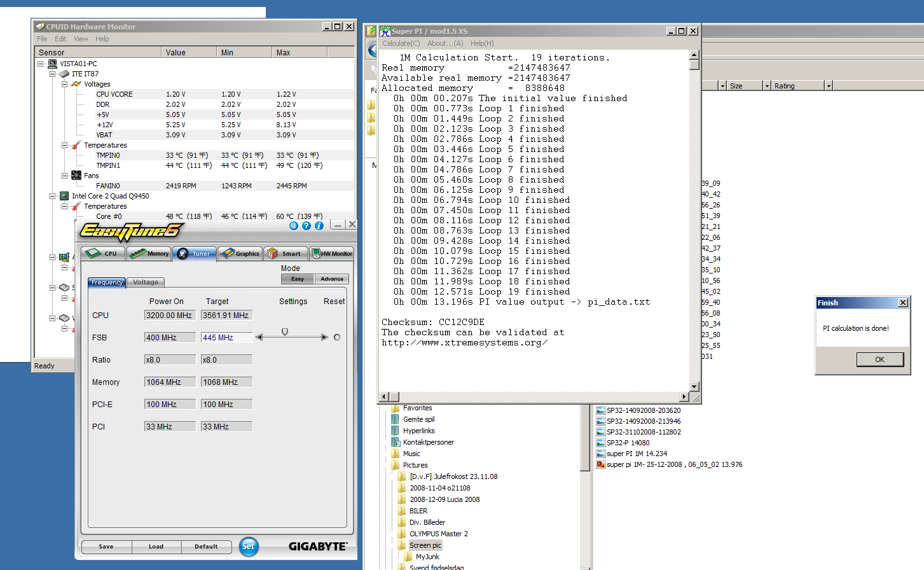The height and width of the screenshot is (570, 924).
Task: Click the Hyperlinks folder icon
Action: [395, 431]
